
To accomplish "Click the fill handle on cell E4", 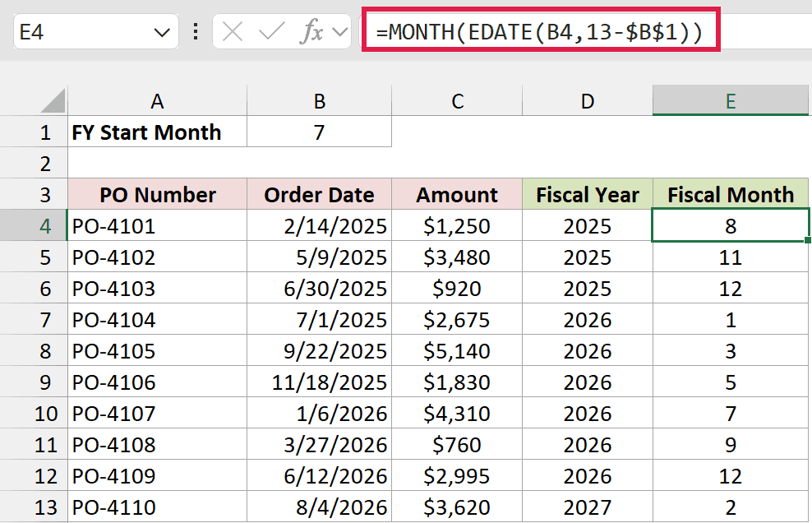I will (808, 240).
